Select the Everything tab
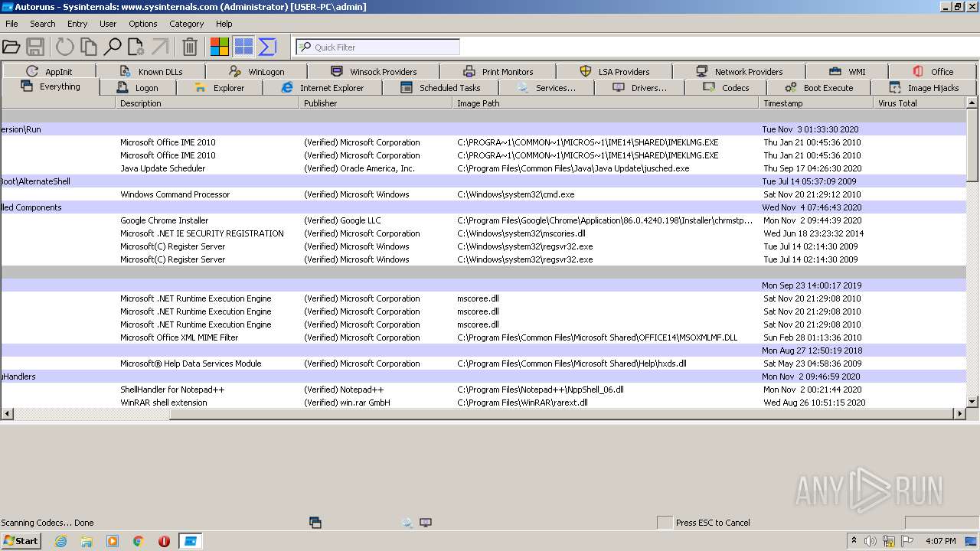 click(51, 86)
